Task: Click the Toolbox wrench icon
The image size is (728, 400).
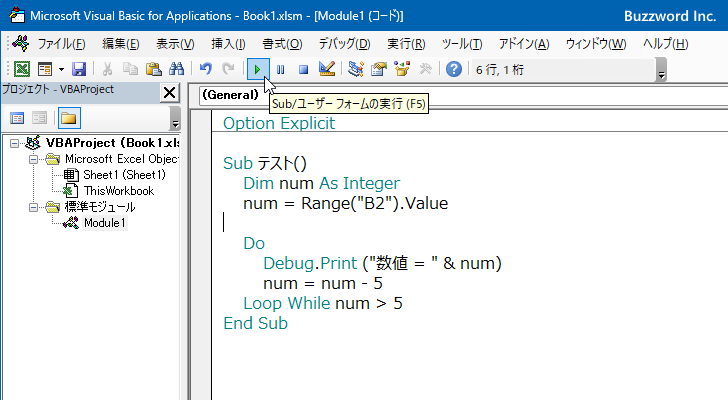Action: [x=425, y=69]
